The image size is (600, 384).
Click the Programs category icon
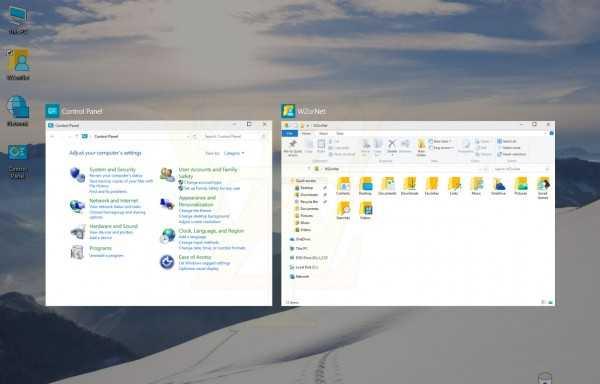coord(77,252)
